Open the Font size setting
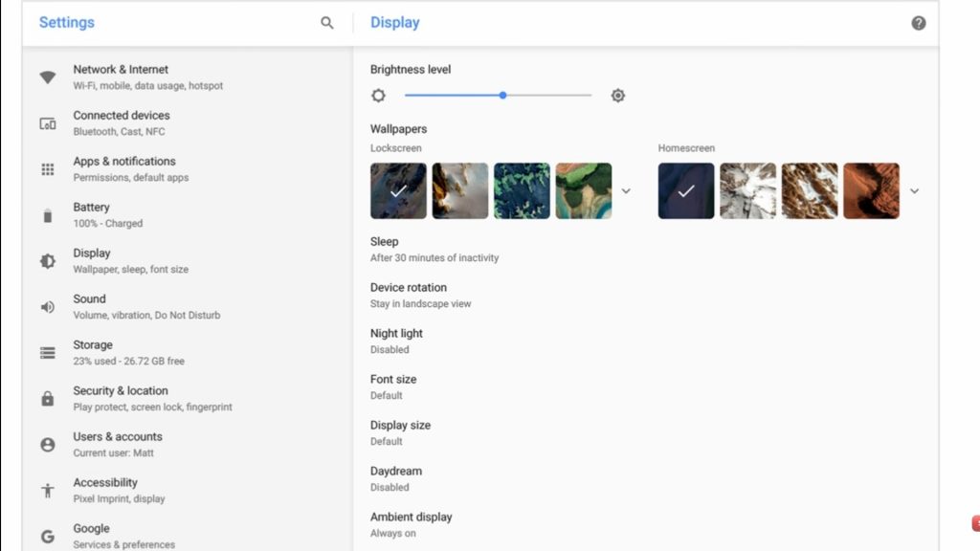The image size is (980, 551). (393, 386)
